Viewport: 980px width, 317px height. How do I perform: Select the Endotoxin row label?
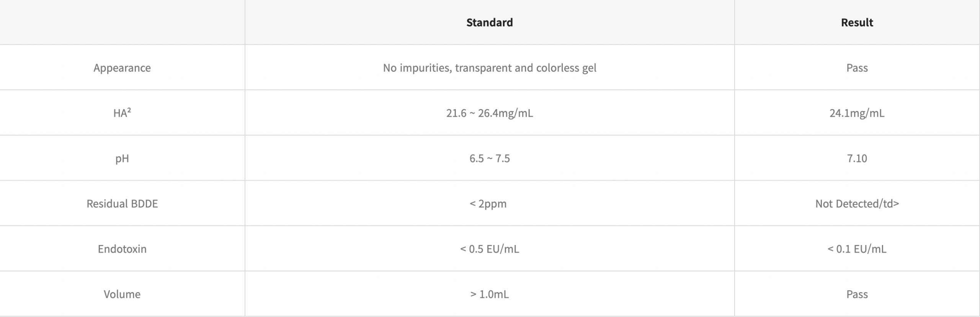122,249
